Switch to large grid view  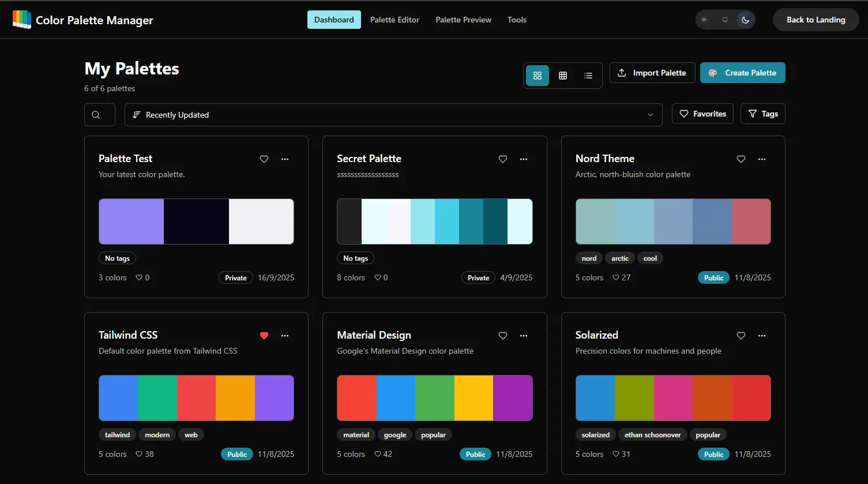tap(538, 76)
